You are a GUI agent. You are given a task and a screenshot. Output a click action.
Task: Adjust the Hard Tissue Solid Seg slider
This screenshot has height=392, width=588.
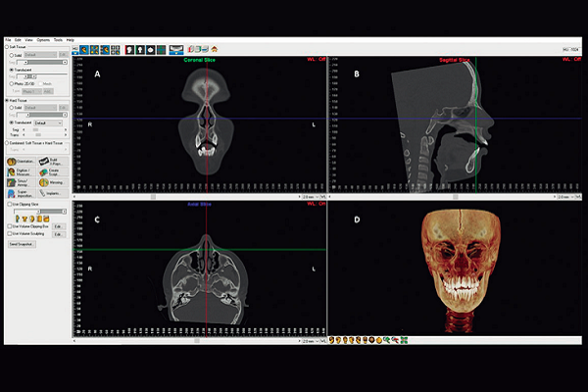[41, 115]
